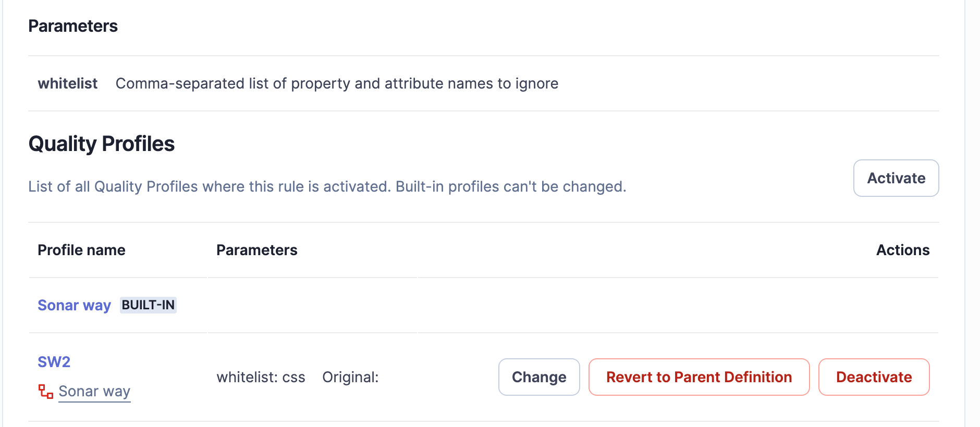Open the built-in Sonar way profile
This screenshot has width=980, height=427.
[x=74, y=305]
